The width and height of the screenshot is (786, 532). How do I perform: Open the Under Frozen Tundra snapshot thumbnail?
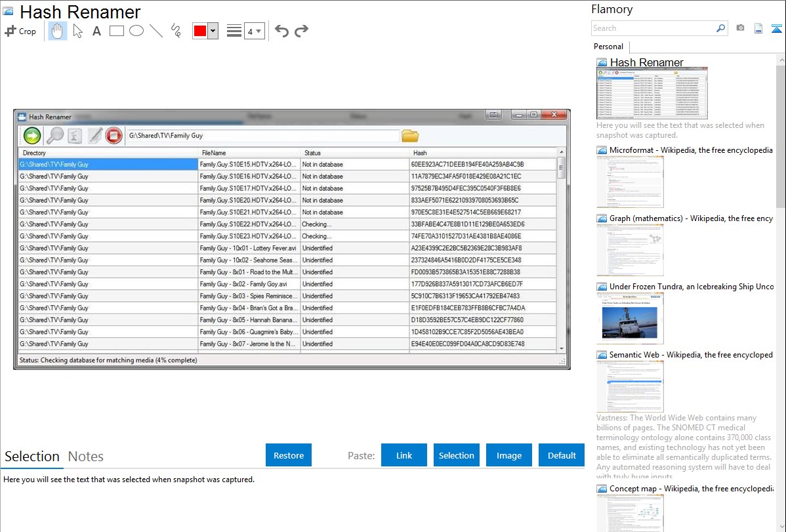630,318
